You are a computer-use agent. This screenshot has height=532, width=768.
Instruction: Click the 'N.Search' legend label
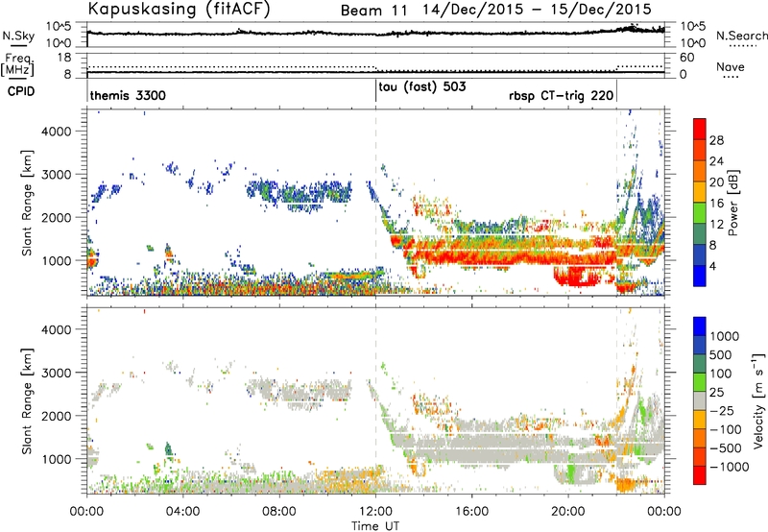click(741, 36)
